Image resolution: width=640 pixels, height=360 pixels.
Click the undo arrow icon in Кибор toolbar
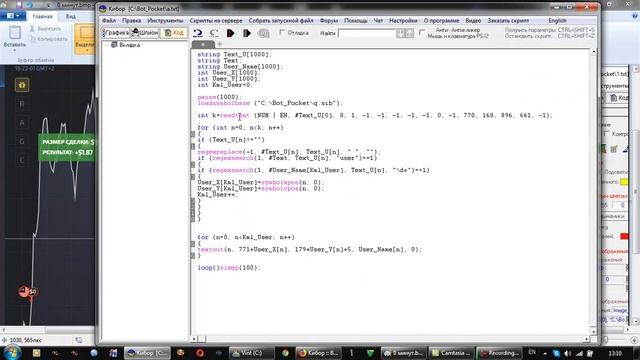click(198, 33)
